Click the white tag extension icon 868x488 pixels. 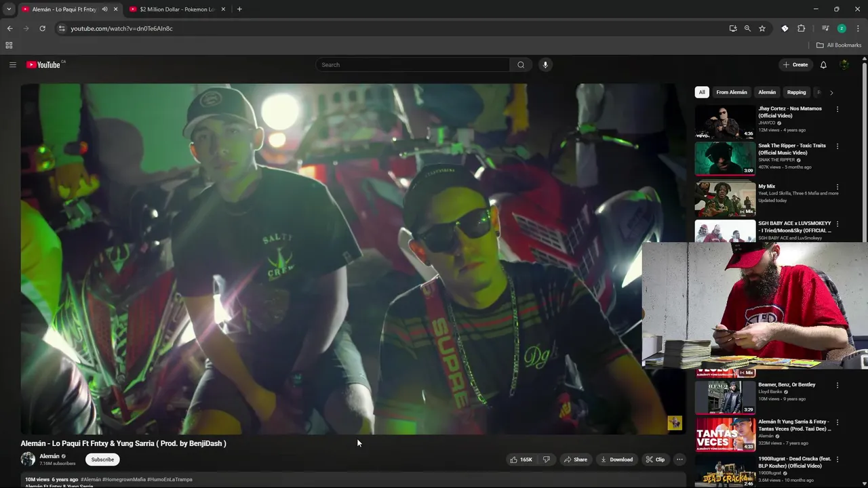click(785, 28)
